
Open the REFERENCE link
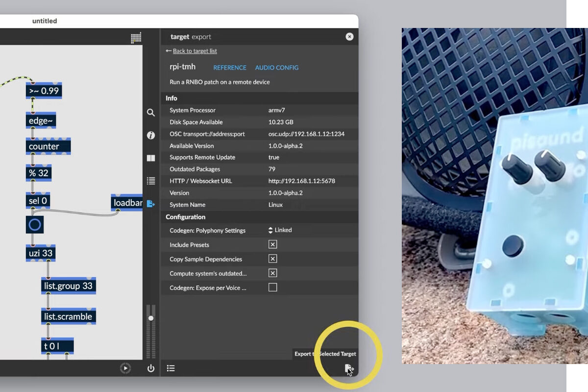point(230,68)
